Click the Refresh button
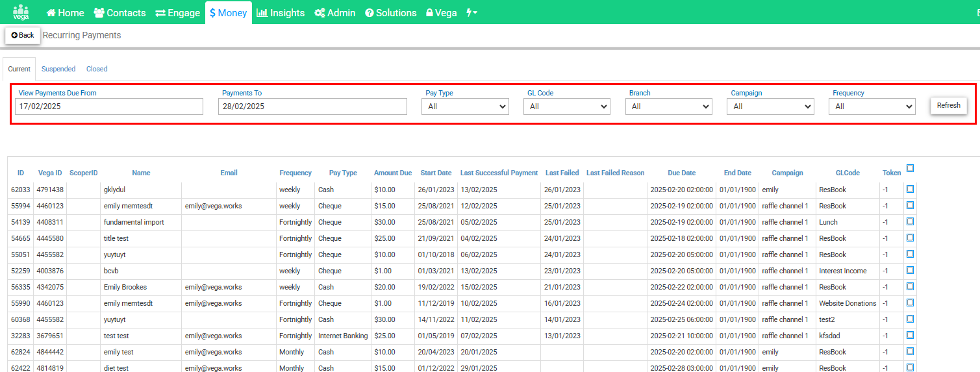 [949, 105]
